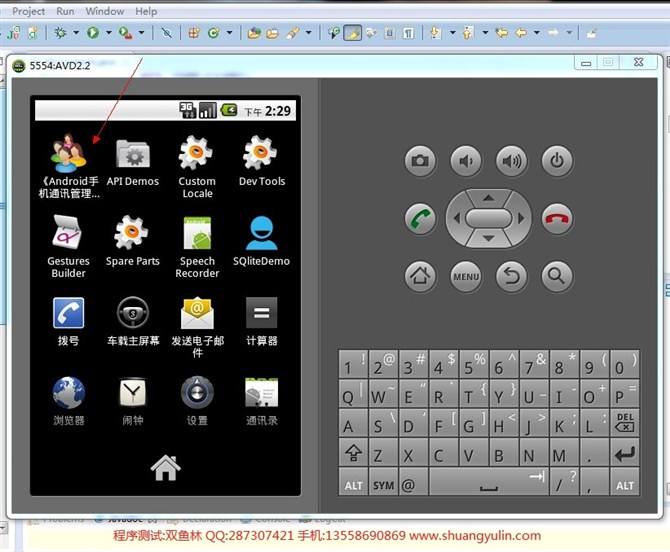670x552 pixels.
Task: Expand New Java Class dropdown arrow
Action: [229, 32]
